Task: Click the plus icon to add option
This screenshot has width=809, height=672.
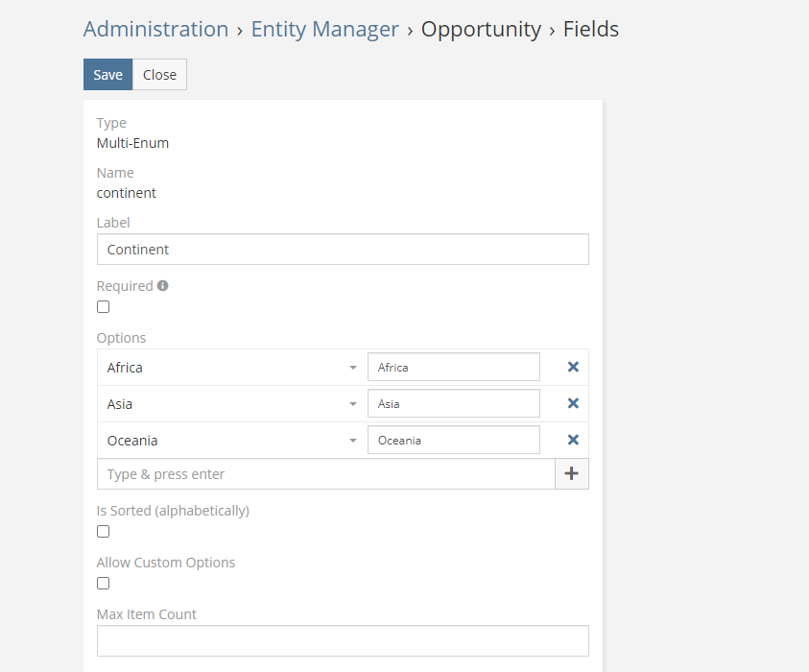Action: (572, 474)
